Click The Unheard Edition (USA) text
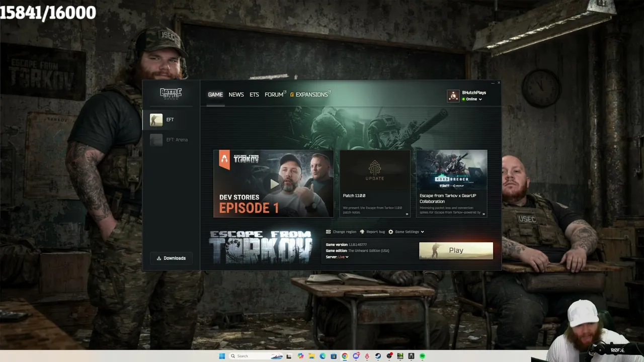644x362 pixels. [369, 251]
